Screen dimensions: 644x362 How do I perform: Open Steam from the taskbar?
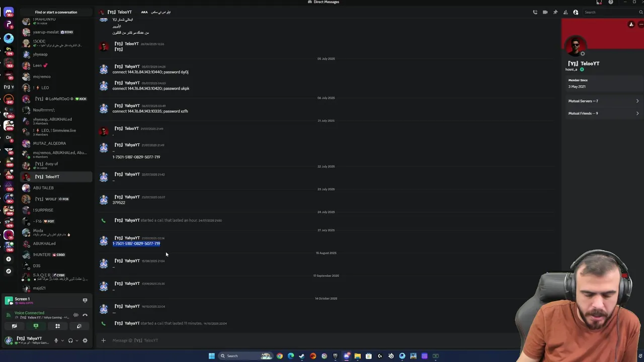click(x=302, y=356)
